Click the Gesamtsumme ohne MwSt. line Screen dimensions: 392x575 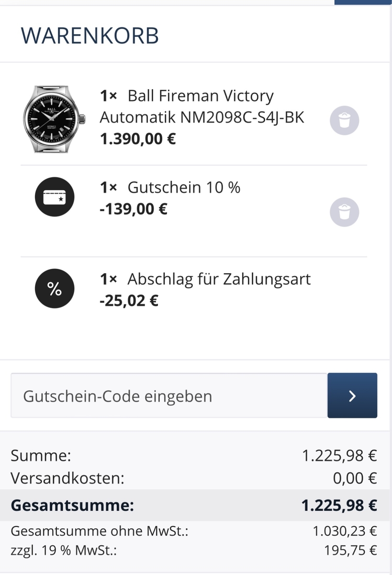[194, 531]
